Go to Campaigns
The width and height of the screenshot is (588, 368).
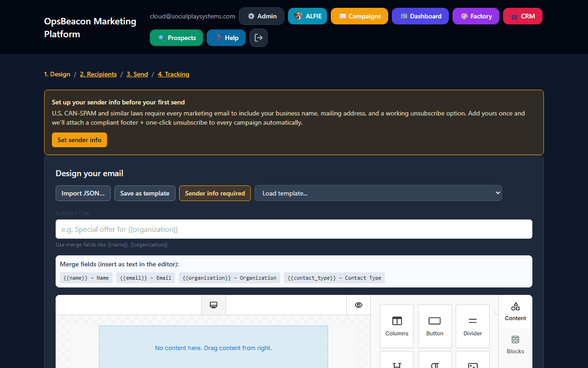pos(359,16)
